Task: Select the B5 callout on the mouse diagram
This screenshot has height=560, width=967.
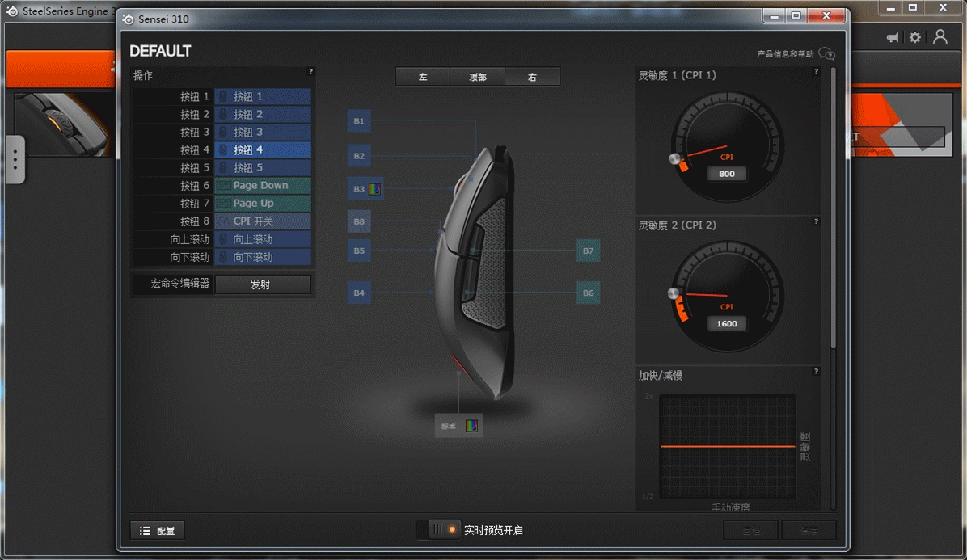Action: coord(359,251)
